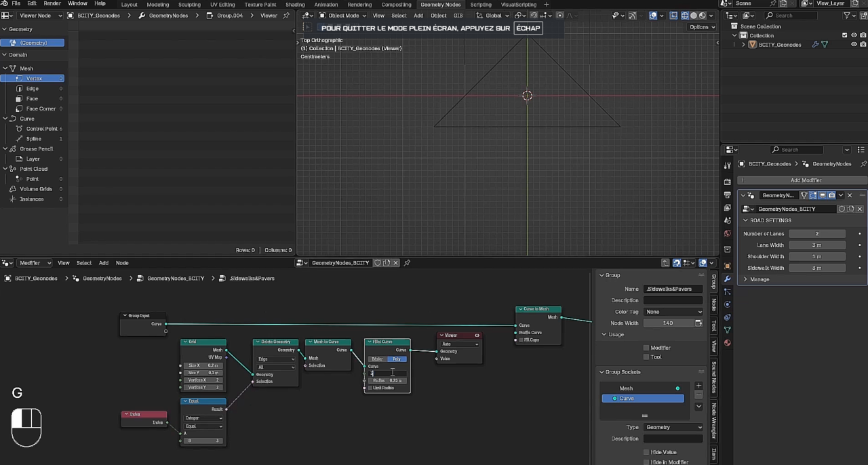Screen dimensions: 868x465
Task: Toggle snapping magnet in viewport header
Action: [x=534, y=16]
